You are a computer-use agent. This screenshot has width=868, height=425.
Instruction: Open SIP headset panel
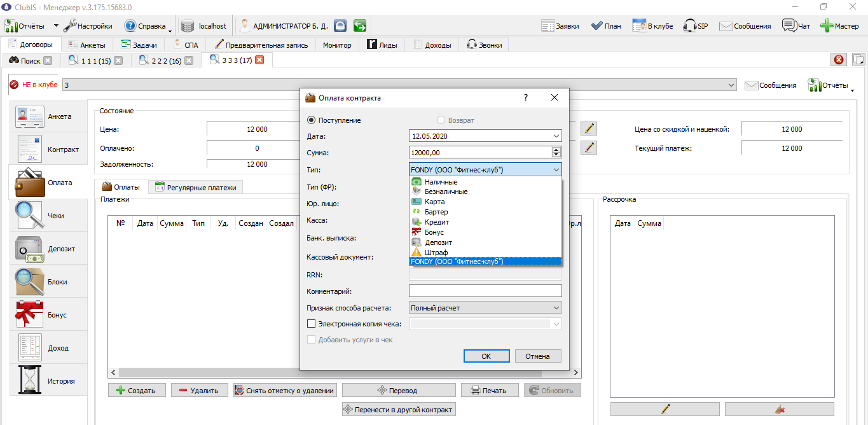click(696, 26)
